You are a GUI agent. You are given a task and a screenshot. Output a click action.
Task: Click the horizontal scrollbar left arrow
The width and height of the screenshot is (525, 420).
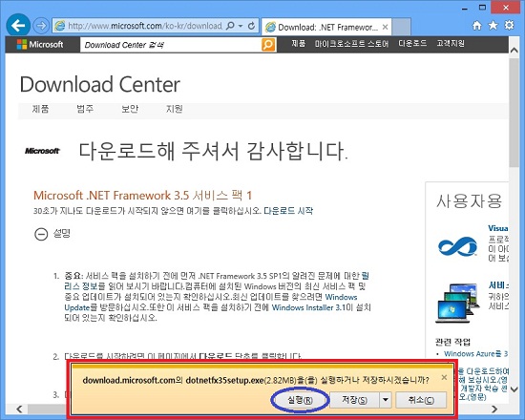pos(19,409)
